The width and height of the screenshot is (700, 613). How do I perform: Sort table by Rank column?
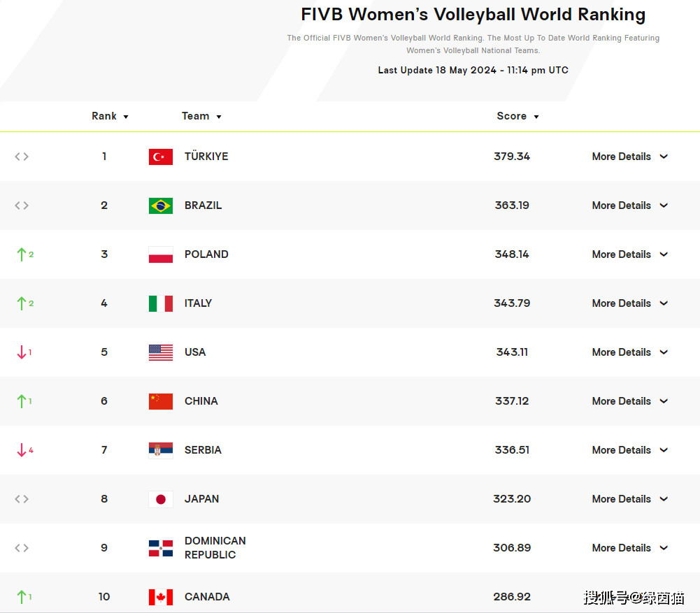pyautogui.click(x=110, y=116)
